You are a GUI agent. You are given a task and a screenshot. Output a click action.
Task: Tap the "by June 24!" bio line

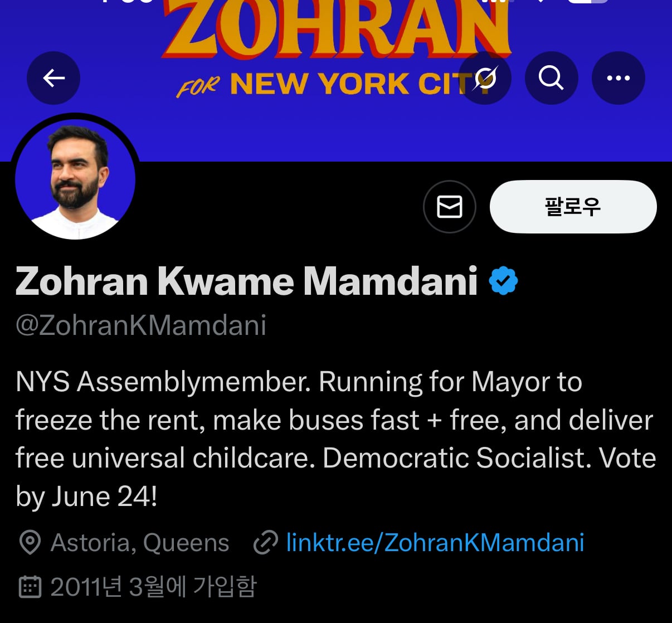coord(86,496)
